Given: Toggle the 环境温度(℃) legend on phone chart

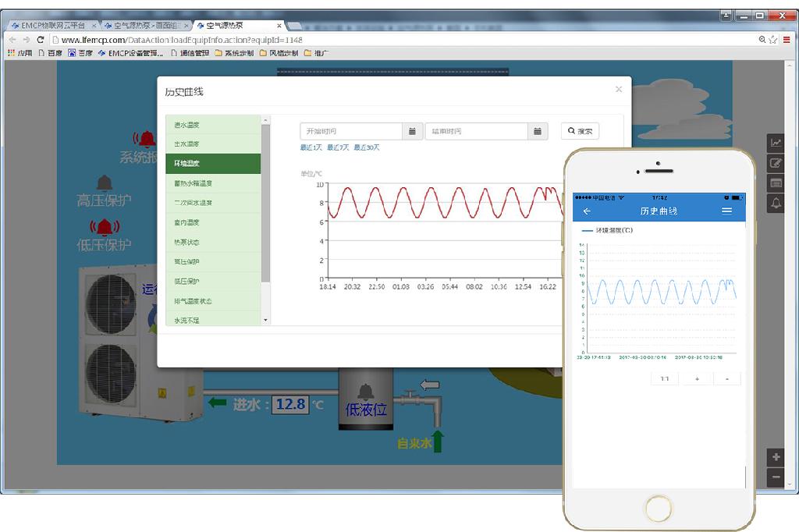Looking at the screenshot, I should 607,230.
